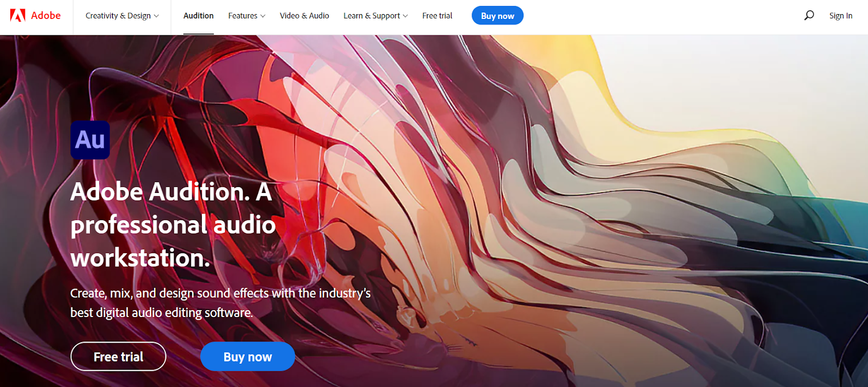Image resolution: width=868 pixels, height=387 pixels.
Task: Open search with the magnifying glass icon
Action: [809, 15]
